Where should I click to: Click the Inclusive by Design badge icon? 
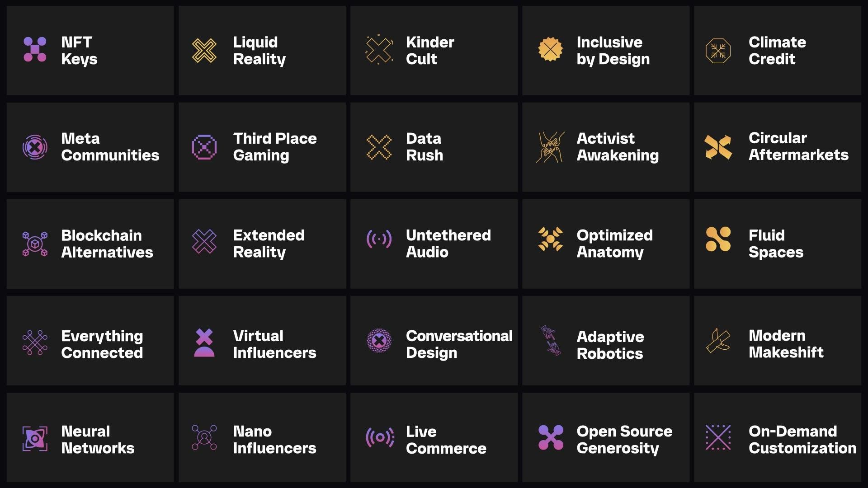coord(550,49)
